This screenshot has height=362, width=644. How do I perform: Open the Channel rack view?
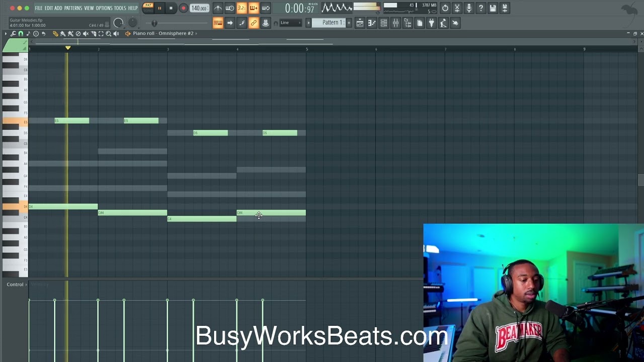click(383, 23)
